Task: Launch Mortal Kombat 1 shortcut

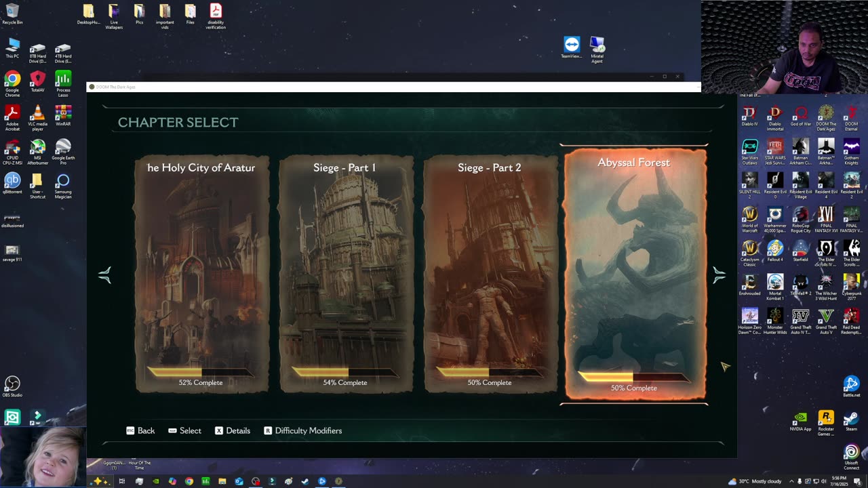Action: 775,287
